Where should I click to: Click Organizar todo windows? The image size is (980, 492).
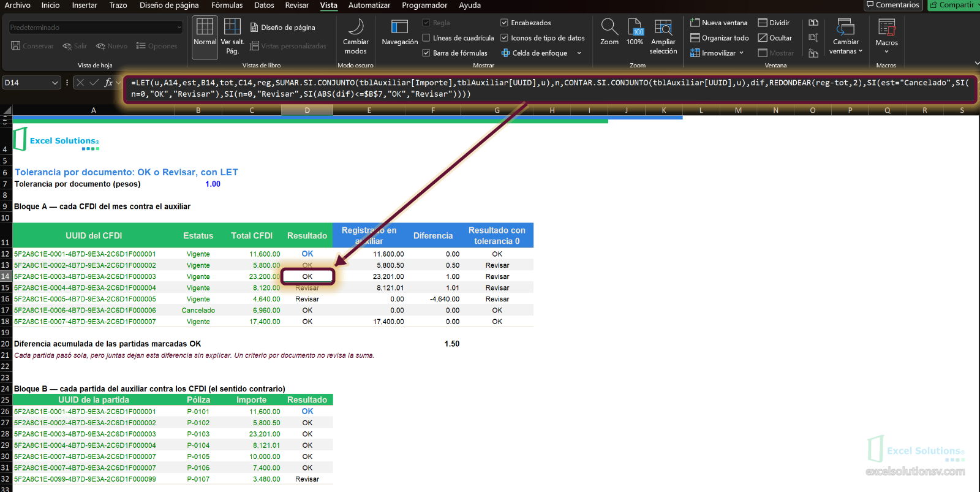[x=720, y=38]
